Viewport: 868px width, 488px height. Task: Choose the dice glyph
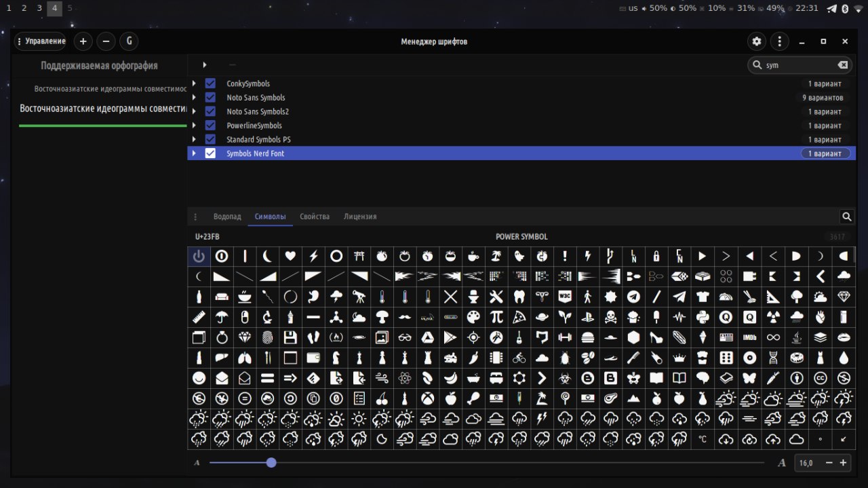pos(726,358)
